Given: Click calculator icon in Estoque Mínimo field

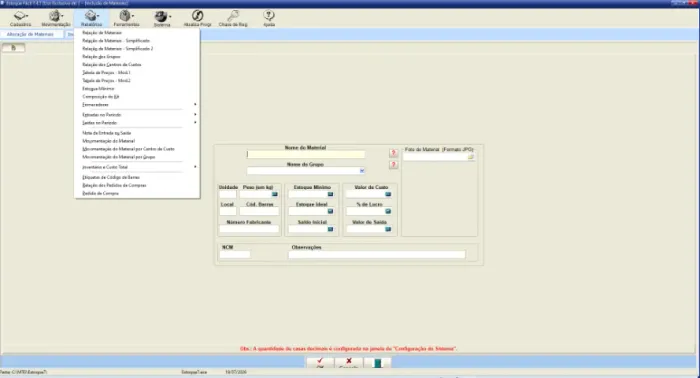Looking at the screenshot, I should (x=330, y=194).
